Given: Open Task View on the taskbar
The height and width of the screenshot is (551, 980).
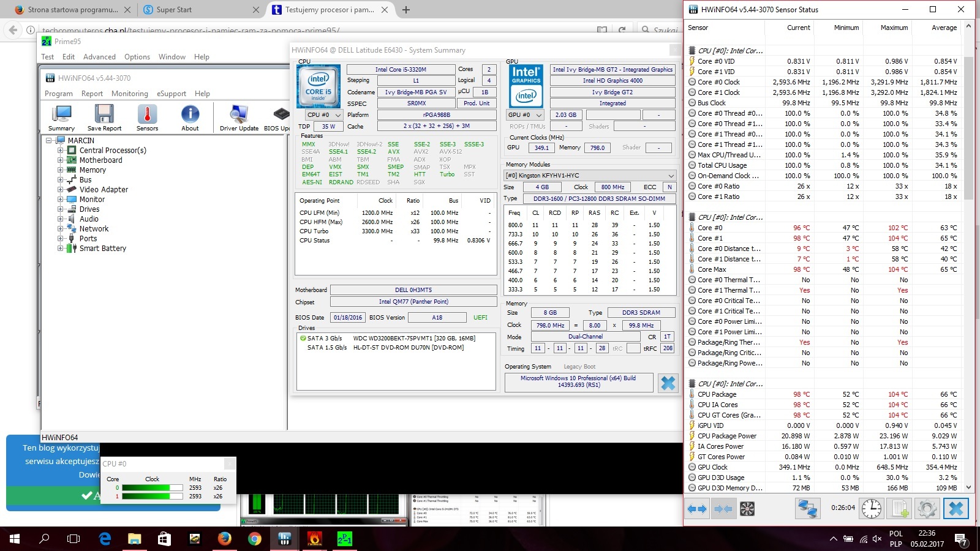Looking at the screenshot, I should click(x=73, y=539).
